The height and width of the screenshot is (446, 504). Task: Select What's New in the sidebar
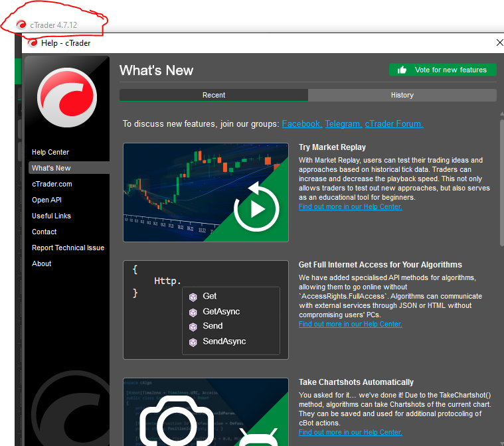[69, 168]
